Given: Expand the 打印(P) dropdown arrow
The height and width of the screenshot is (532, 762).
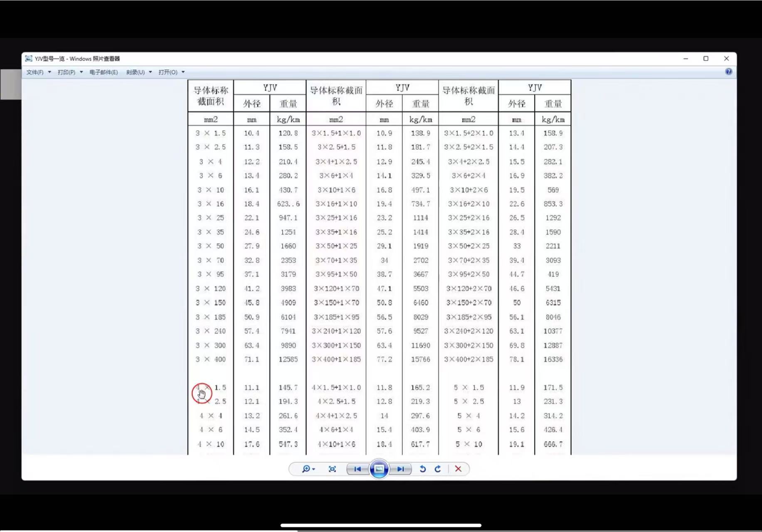Looking at the screenshot, I should point(81,72).
